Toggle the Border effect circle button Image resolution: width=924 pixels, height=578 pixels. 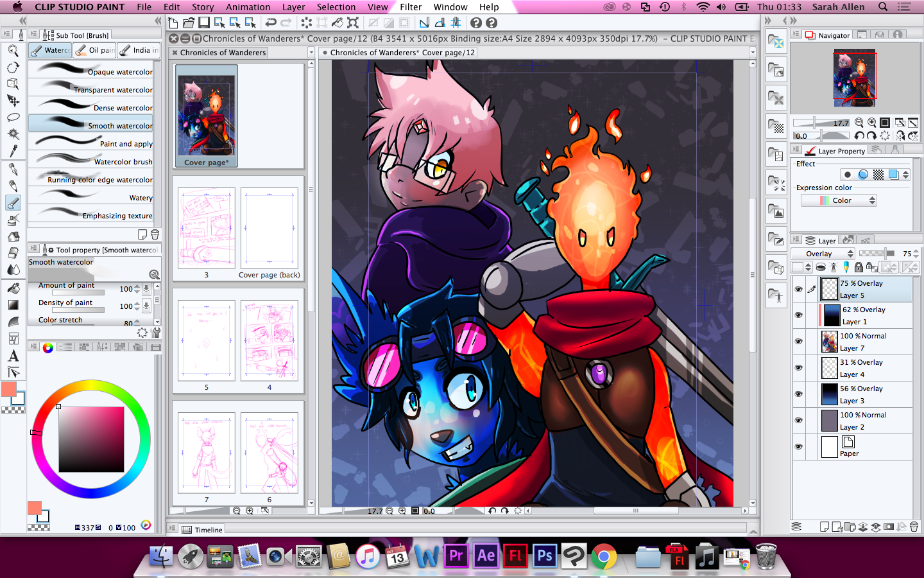pos(848,175)
